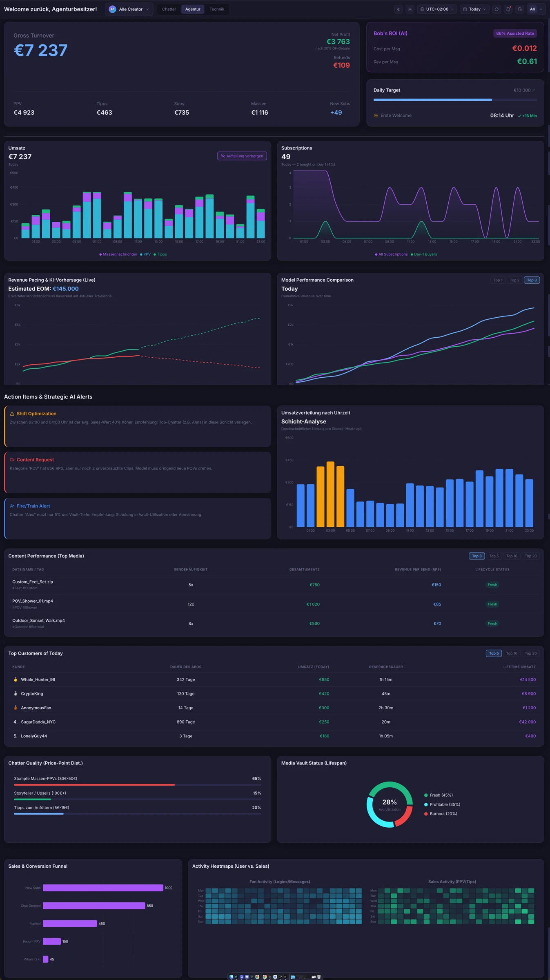
Task: Click the silver medal next to CryptoKing
Action: (x=16, y=694)
